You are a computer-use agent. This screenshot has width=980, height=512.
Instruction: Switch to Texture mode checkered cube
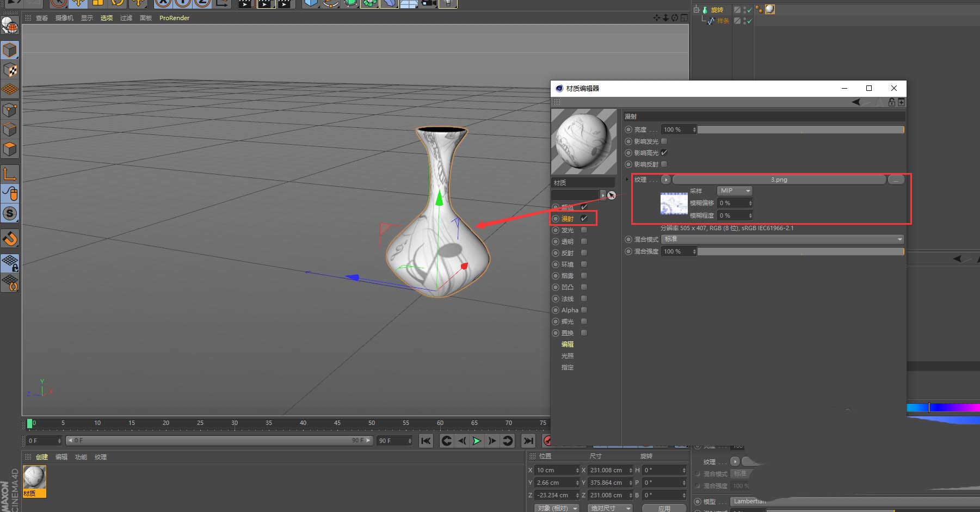tap(10, 70)
